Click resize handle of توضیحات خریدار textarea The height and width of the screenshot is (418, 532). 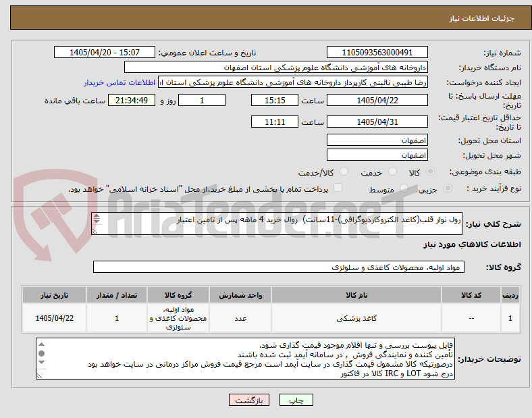40,375
